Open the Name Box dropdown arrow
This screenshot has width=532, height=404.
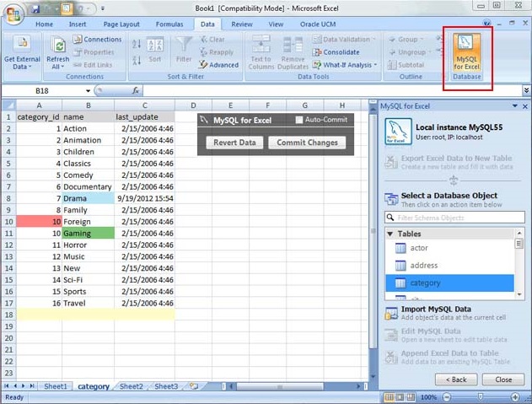pos(88,90)
